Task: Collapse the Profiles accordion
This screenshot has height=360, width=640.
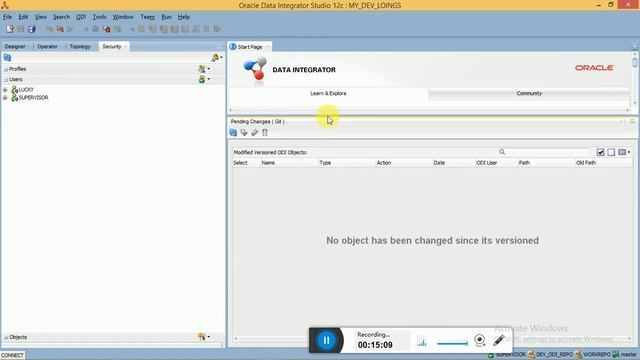Action: coord(6,69)
